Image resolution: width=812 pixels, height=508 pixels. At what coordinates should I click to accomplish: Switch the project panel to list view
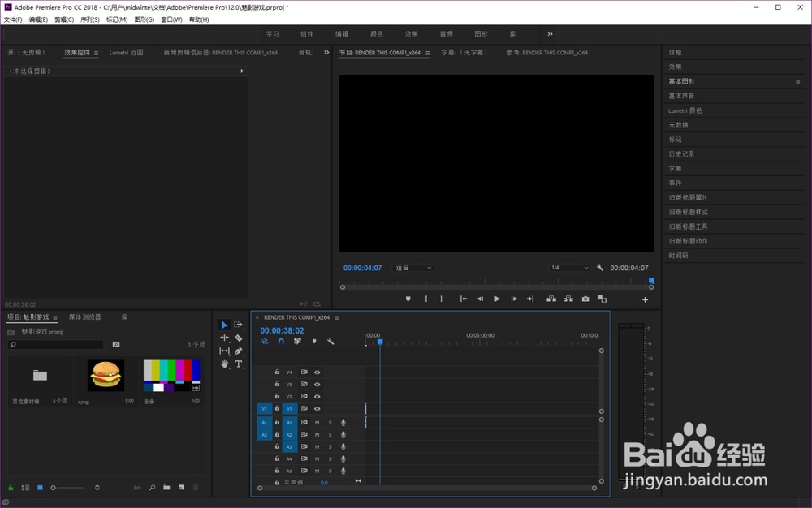[25, 488]
